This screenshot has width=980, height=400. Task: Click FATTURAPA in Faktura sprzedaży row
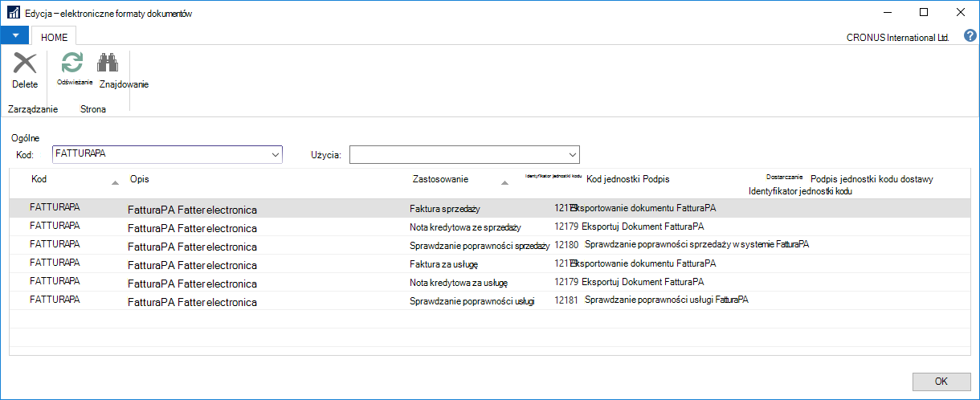[55, 207]
